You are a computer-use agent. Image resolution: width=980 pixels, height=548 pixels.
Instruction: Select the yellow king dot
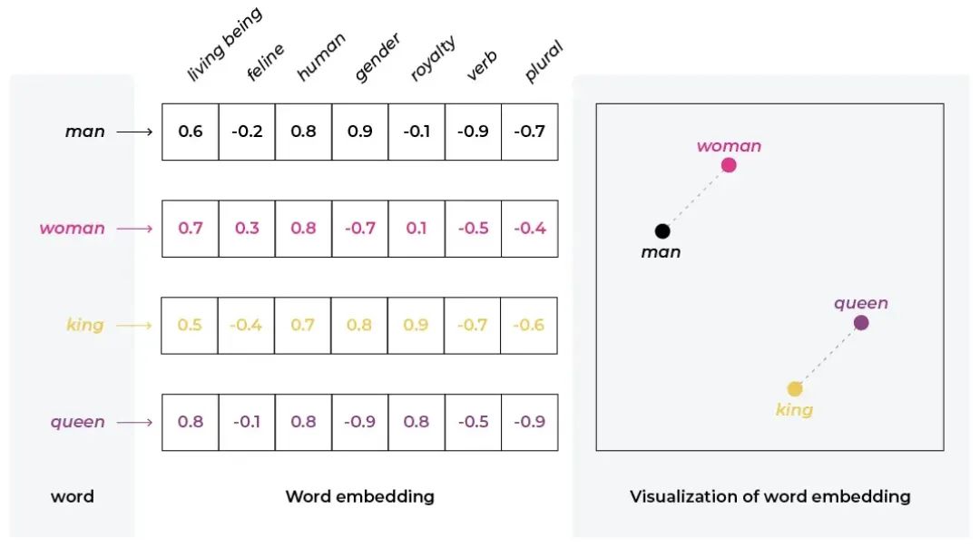[795, 389]
